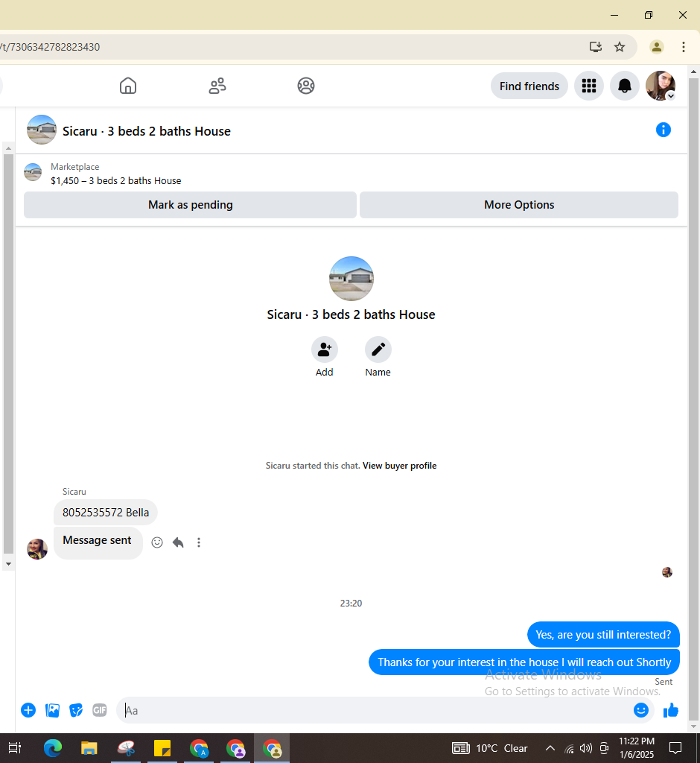Open taskbar clock showing 11:22 PM
This screenshot has width=700, height=763.
click(x=636, y=748)
